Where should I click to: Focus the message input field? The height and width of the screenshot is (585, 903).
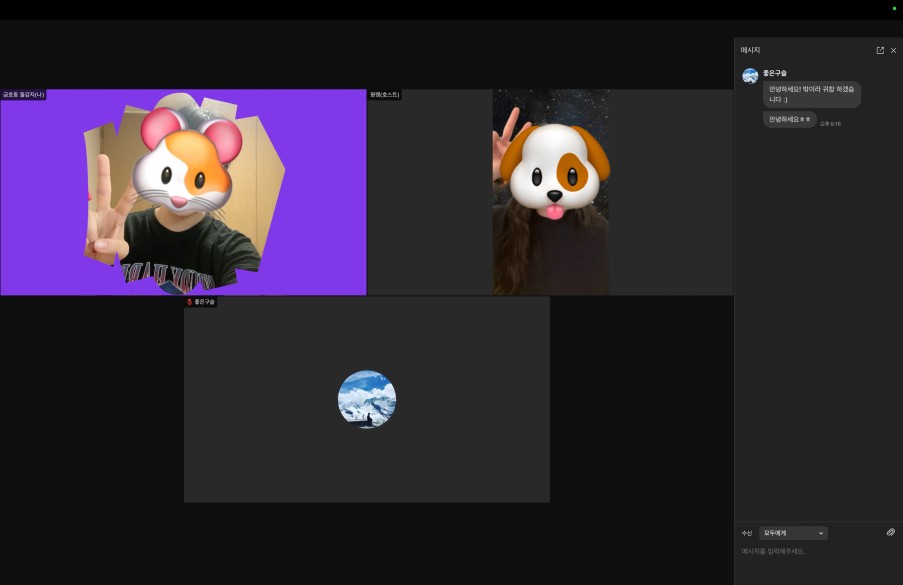pos(818,552)
